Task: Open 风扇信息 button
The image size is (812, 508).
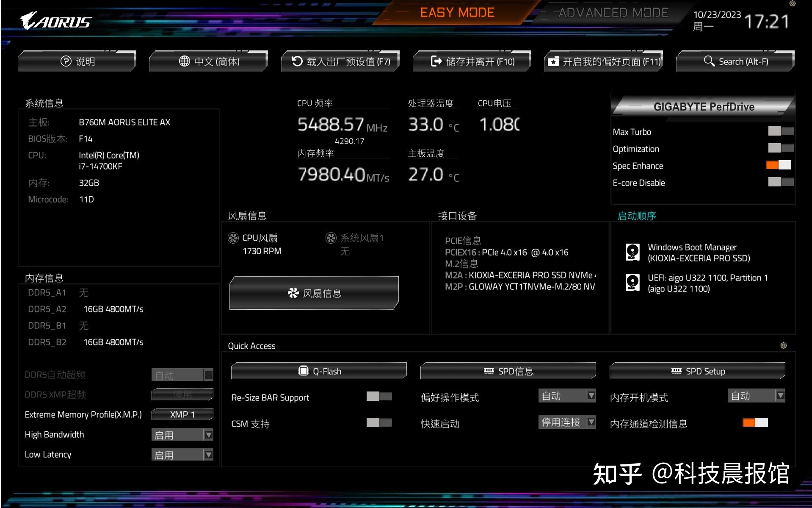Action: point(314,293)
